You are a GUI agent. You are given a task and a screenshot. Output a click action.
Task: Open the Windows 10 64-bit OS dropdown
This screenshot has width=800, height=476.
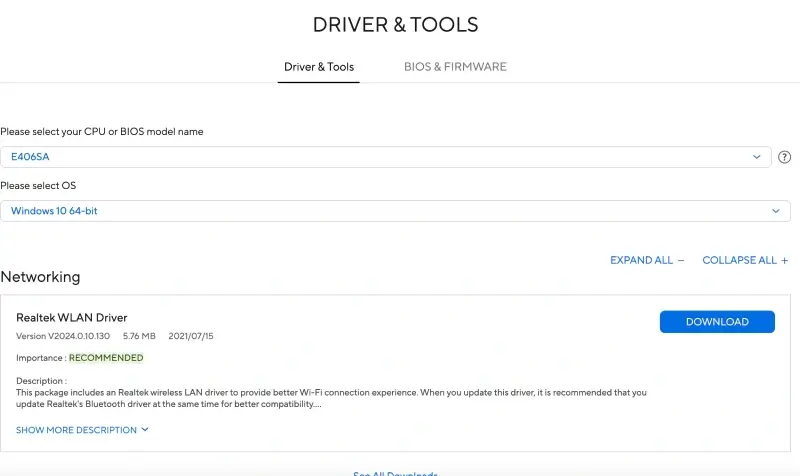coord(395,211)
